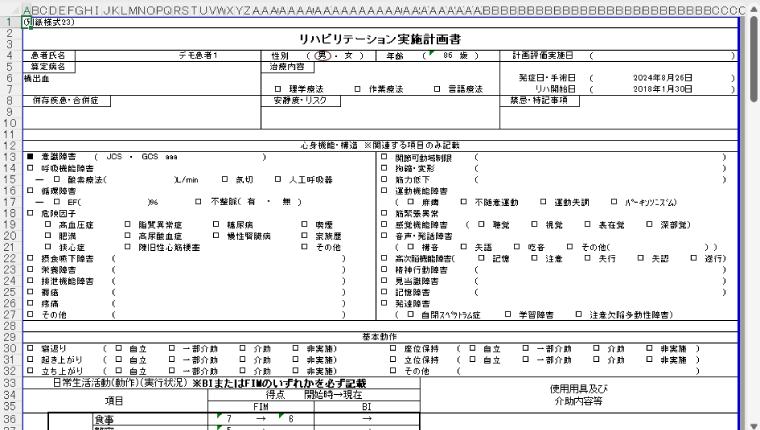Check the 呼吸機能障害 box
Viewport: 760px width, 430px height.
(30, 168)
